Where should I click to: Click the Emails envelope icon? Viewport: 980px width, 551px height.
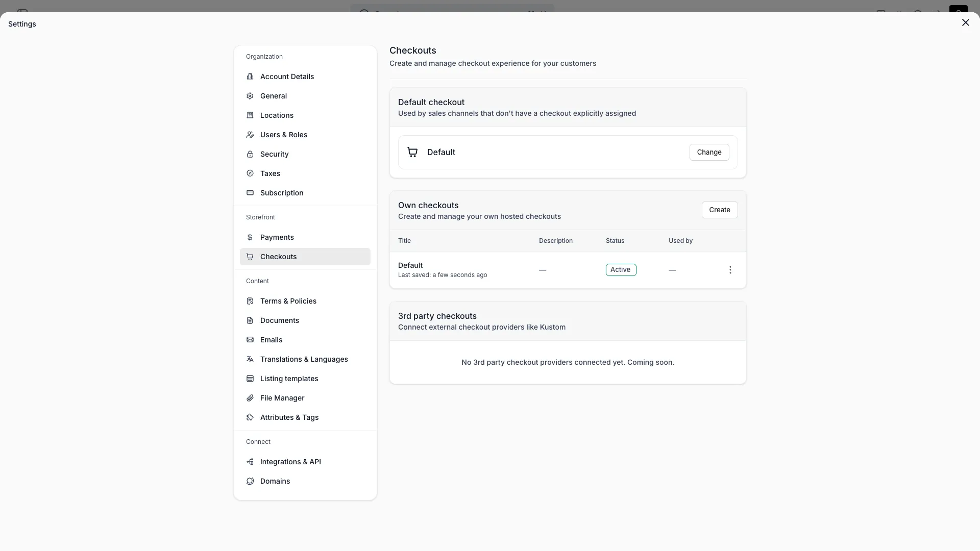click(x=250, y=340)
